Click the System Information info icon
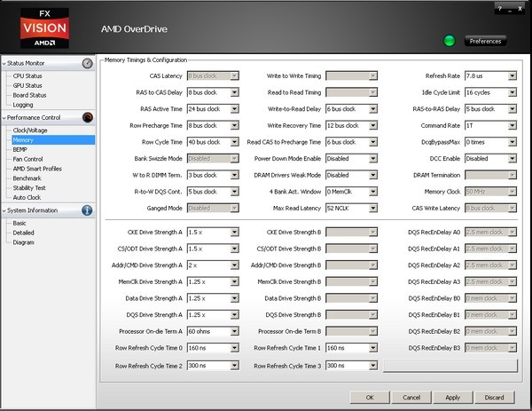 click(88, 210)
